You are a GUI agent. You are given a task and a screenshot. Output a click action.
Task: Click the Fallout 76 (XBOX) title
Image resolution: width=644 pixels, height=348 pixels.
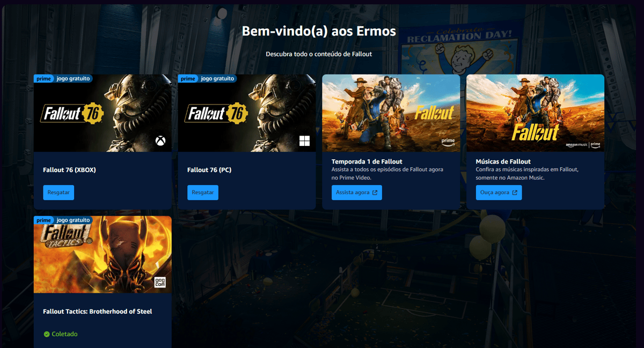tap(69, 170)
